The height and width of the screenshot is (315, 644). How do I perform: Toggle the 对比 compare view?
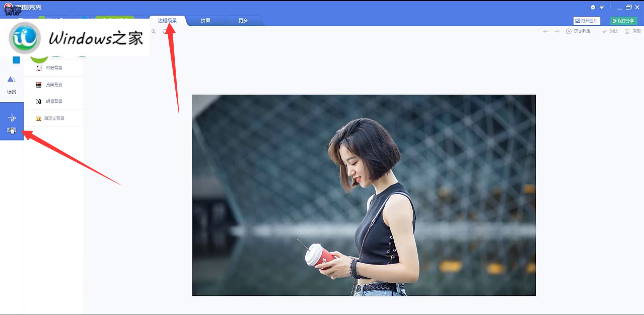(610, 31)
